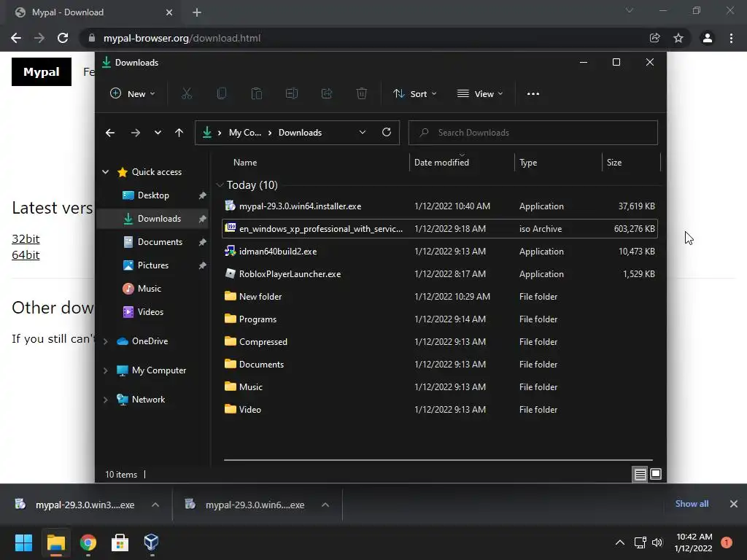This screenshot has height=560, width=747.
Task: Select the Compressed folder
Action: [x=440, y=342]
